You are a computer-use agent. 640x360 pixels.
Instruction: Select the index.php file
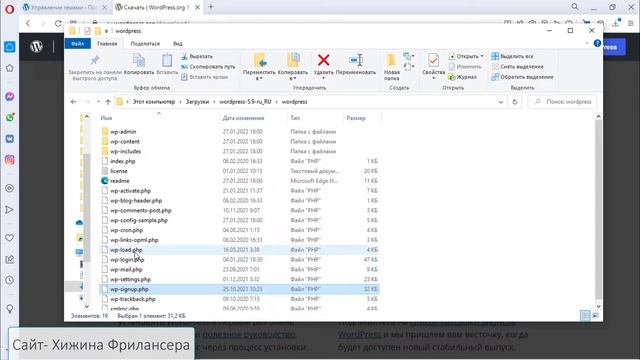[x=122, y=161]
